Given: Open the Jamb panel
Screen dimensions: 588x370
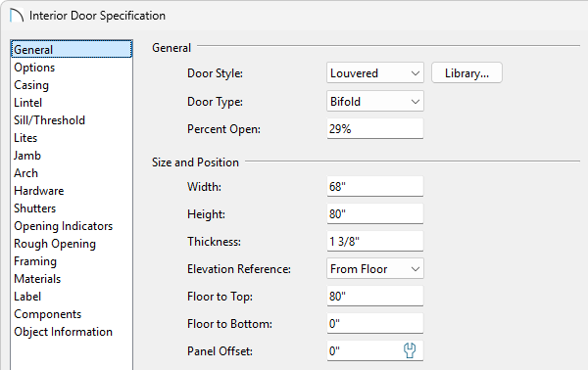Looking at the screenshot, I should tap(72, 156).
